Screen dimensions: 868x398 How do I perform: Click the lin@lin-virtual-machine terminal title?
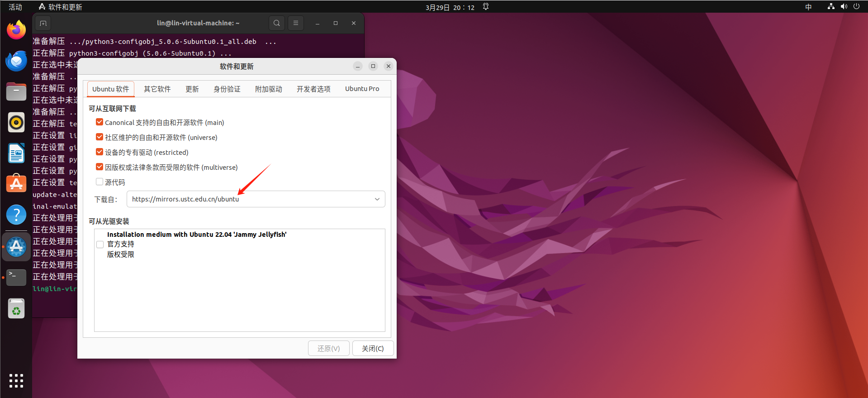(198, 23)
